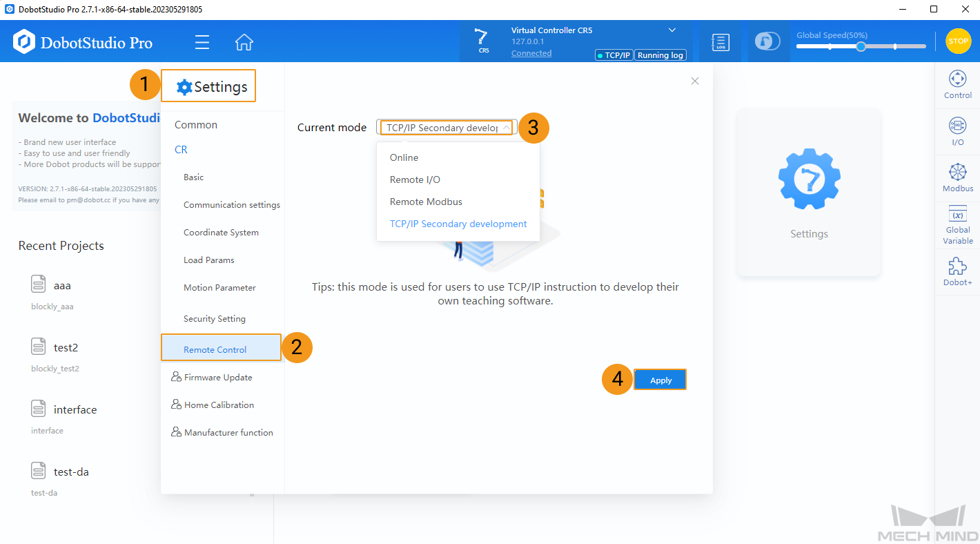Close the Settings dialog

click(x=695, y=81)
